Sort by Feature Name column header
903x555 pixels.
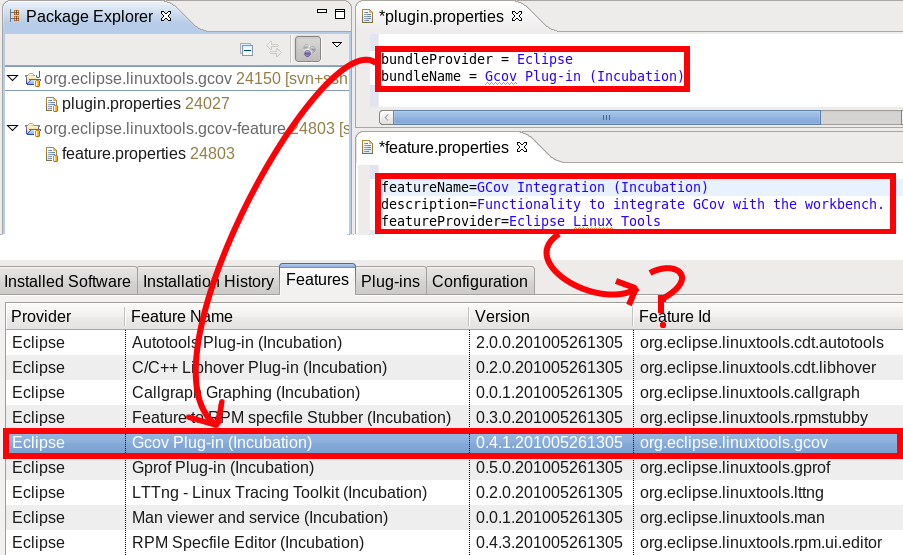tap(297, 317)
